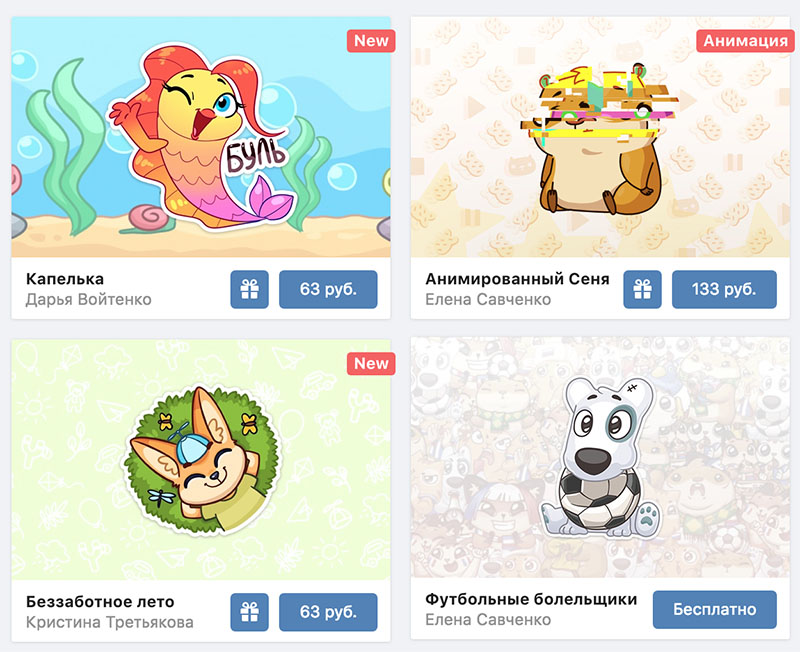Open the animated hamster Сеня preview
Screen dimensions: 800x652
point(600,137)
